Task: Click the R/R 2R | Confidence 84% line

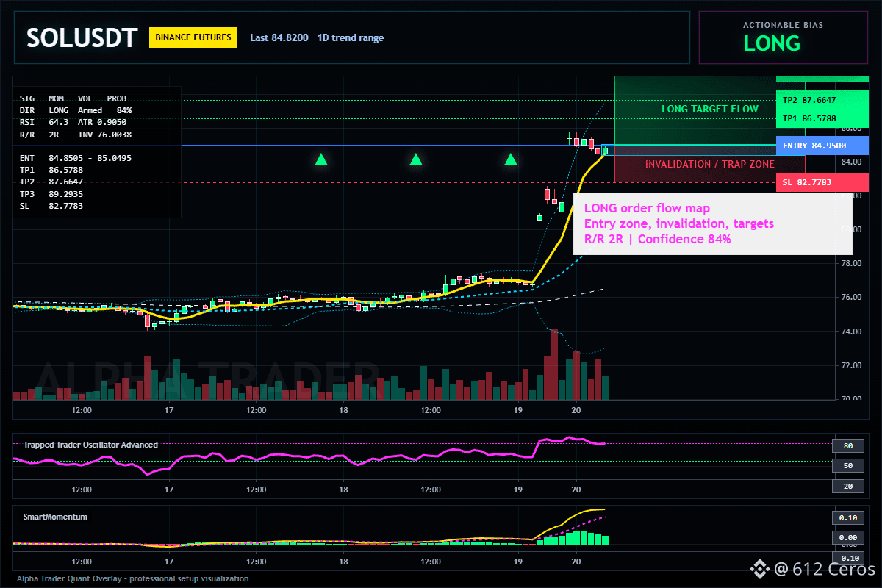Action: point(657,239)
